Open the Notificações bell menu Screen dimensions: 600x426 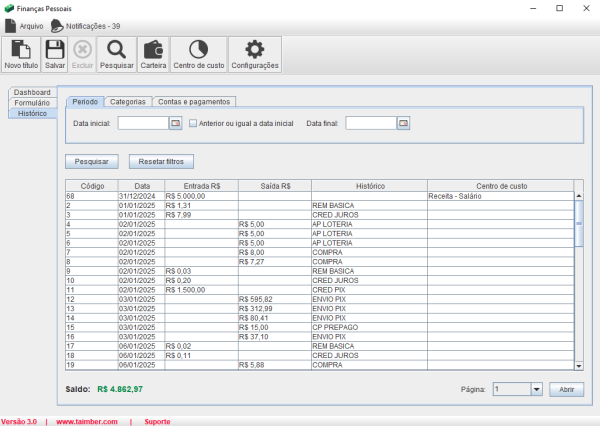click(85, 26)
